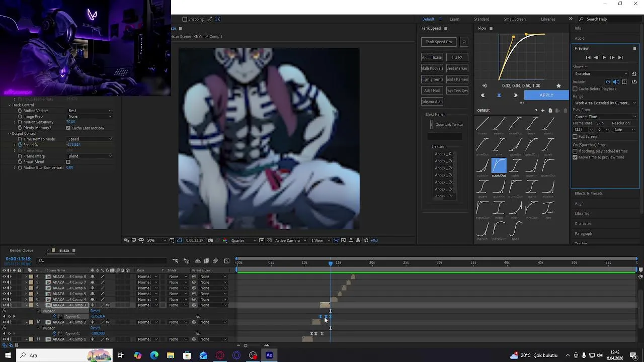Toggle Snapping checkbox in toolbar

185,19
